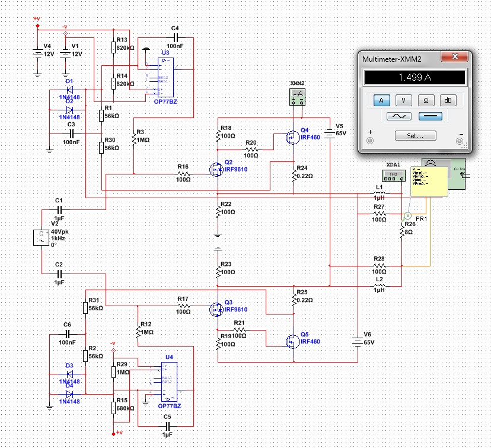The height and width of the screenshot is (448, 491).
Task: Click the multimeter 1.499 A reading display
Action: [x=415, y=77]
